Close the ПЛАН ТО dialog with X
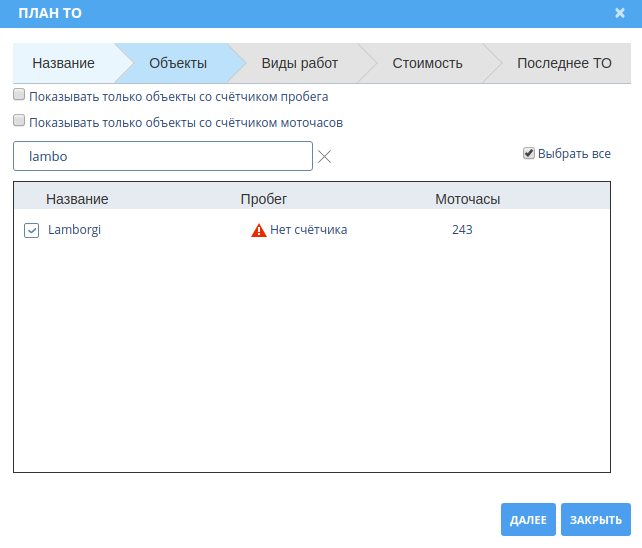This screenshot has width=642, height=548. [x=620, y=13]
